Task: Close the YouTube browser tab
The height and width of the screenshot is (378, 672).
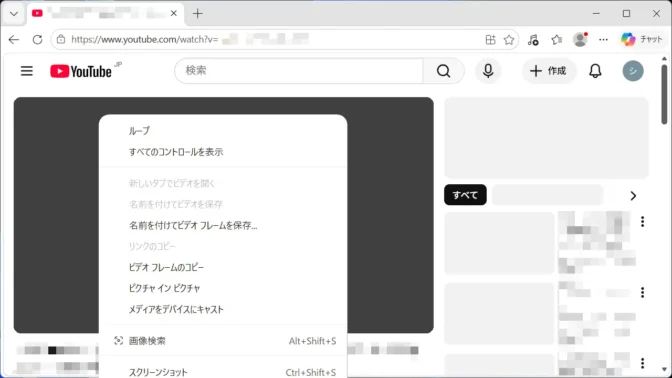Action: tap(174, 13)
